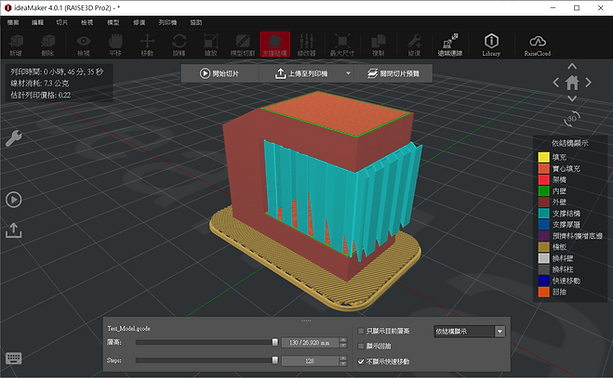Image resolution: width=613 pixels, height=378 pixels.
Task: Open the 修復 (Repair) menu
Action: tap(139, 22)
